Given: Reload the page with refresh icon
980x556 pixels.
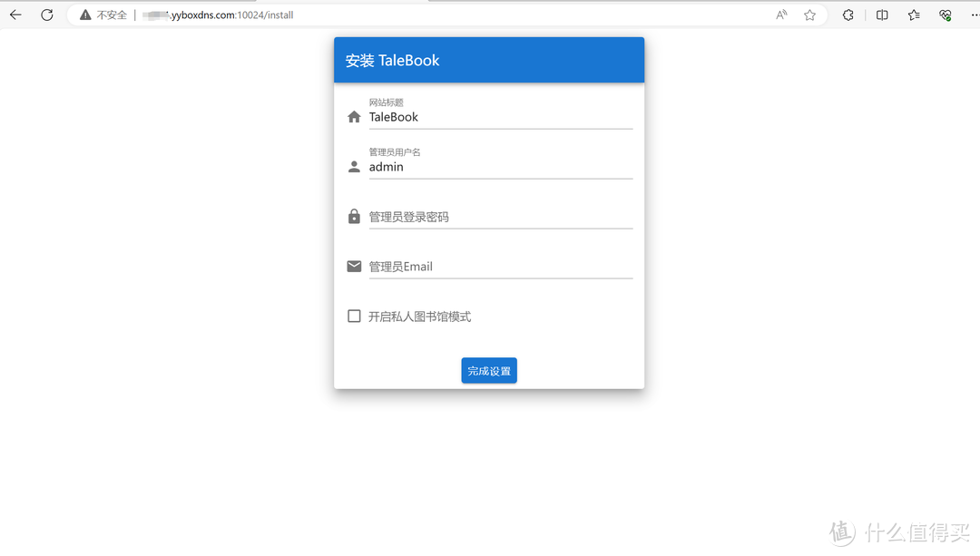Looking at the screenshot, I should coord(47,15).
